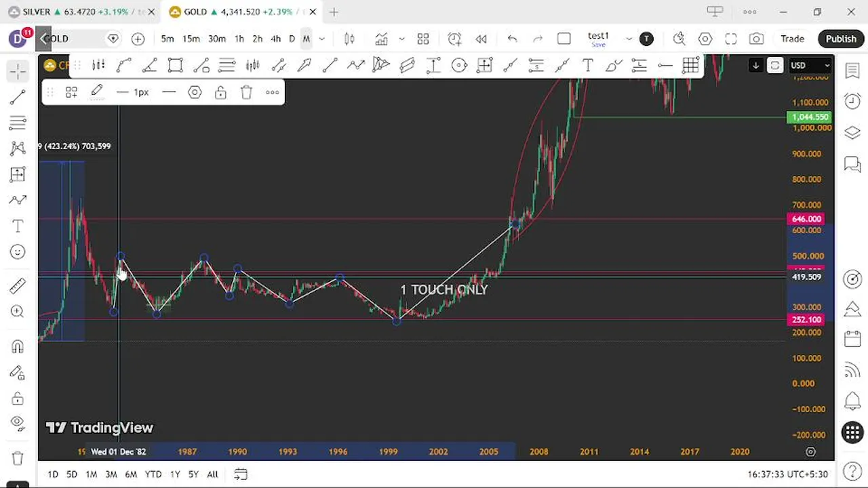Open chart settings hexagon icon in top toolbar
868x488 pixels.
click(x=705, y=39)
